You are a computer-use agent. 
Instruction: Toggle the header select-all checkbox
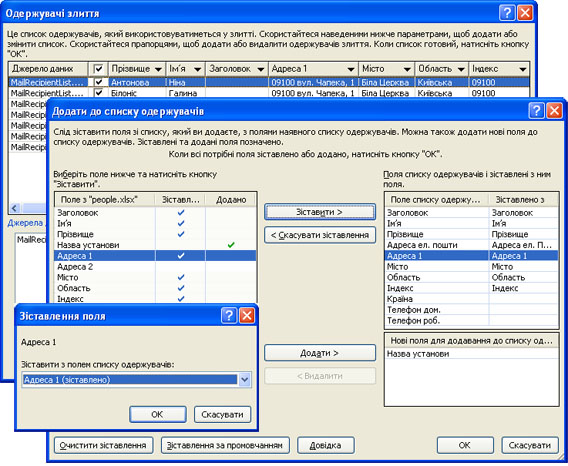[98, 68]
